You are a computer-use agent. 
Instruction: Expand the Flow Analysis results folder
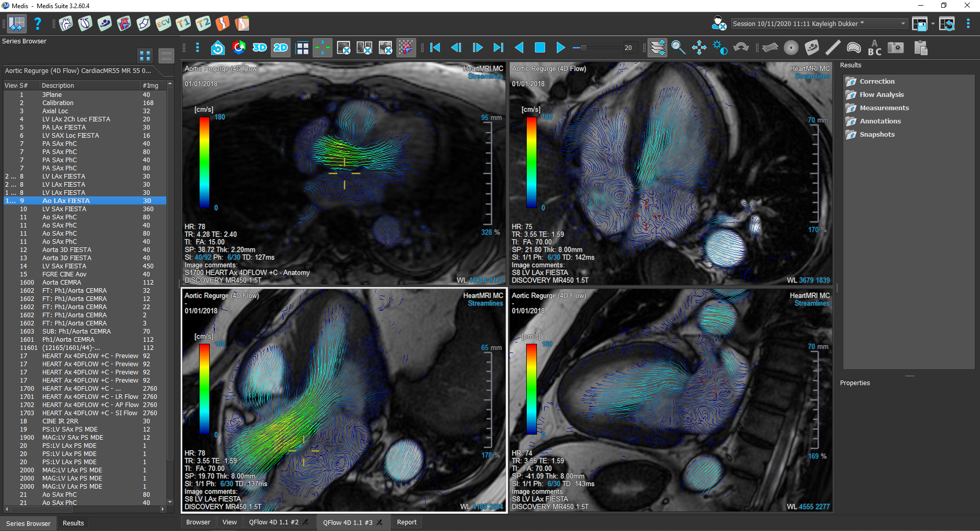(881, 95)
